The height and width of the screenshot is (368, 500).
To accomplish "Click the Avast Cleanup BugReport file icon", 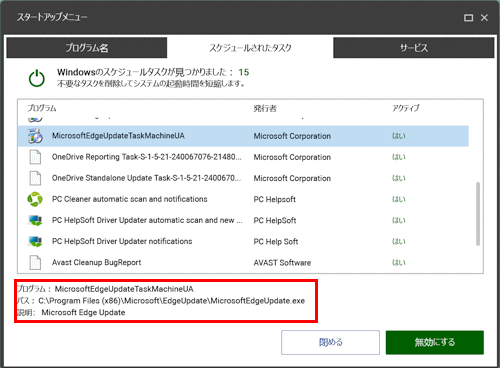I will point(35,262).
